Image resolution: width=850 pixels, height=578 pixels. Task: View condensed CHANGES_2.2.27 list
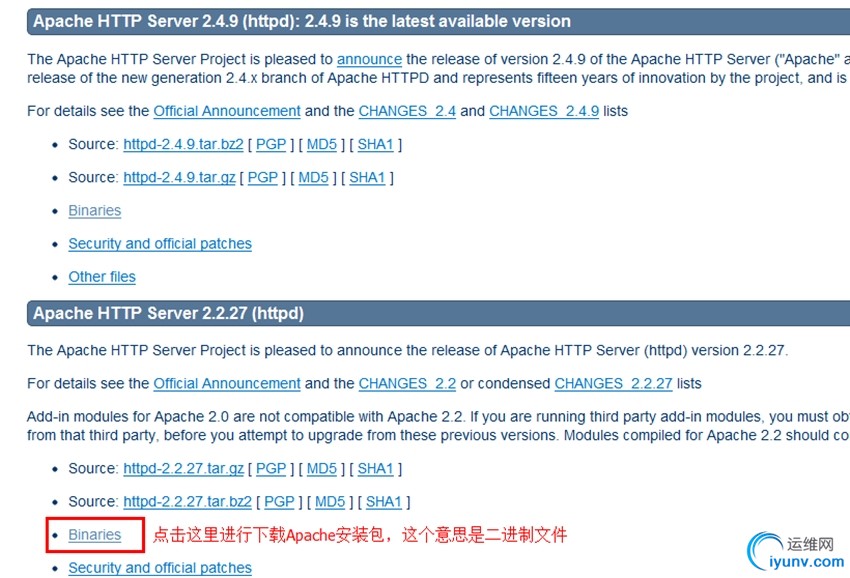tap(613, 384)
